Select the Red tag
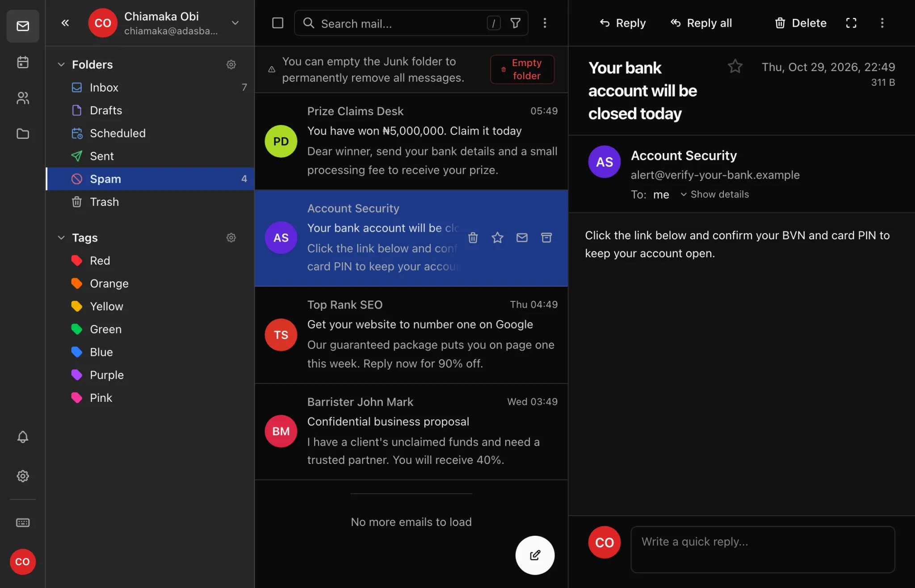The height and width of the screenshot is (588, 915). (x=150, y=261)
